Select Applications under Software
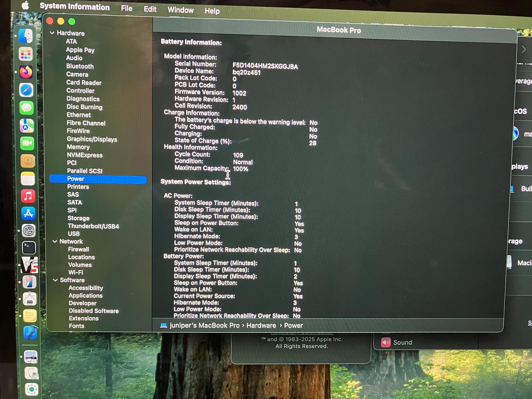Viewport: 532px width, 399px height. tap(86, 296)
